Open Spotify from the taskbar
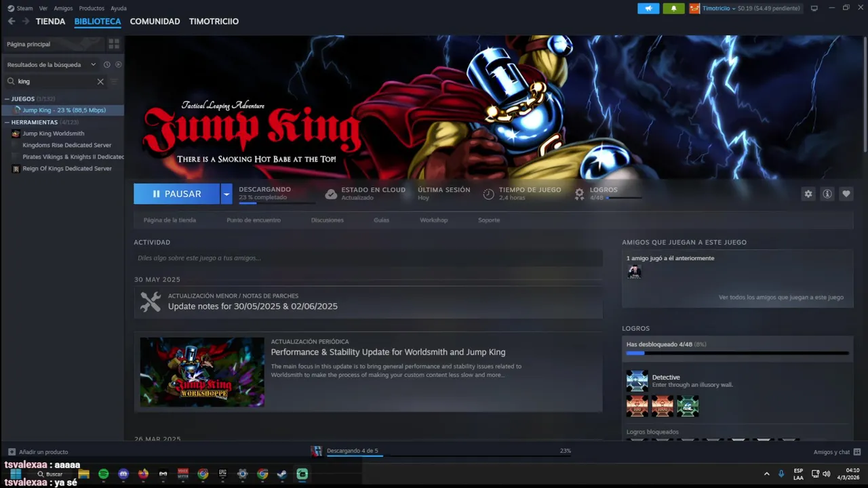The width and height of the screenshot is (868, 488). click(x=104, y=474)
